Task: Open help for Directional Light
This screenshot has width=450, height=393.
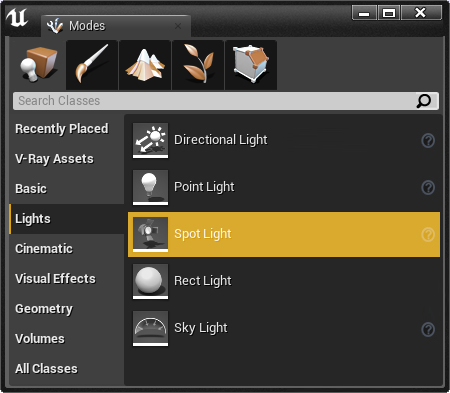Action: 428,141
